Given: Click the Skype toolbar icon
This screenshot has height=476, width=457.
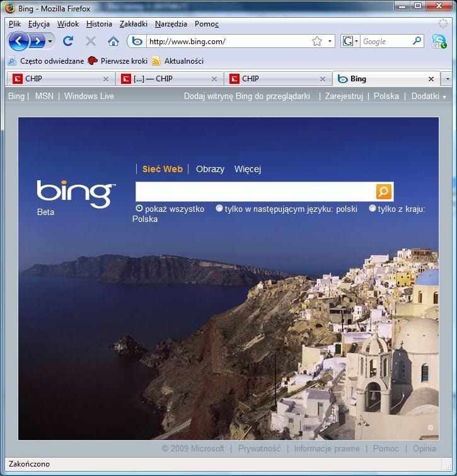Looking at the screenshot, I should pos(439,41).
